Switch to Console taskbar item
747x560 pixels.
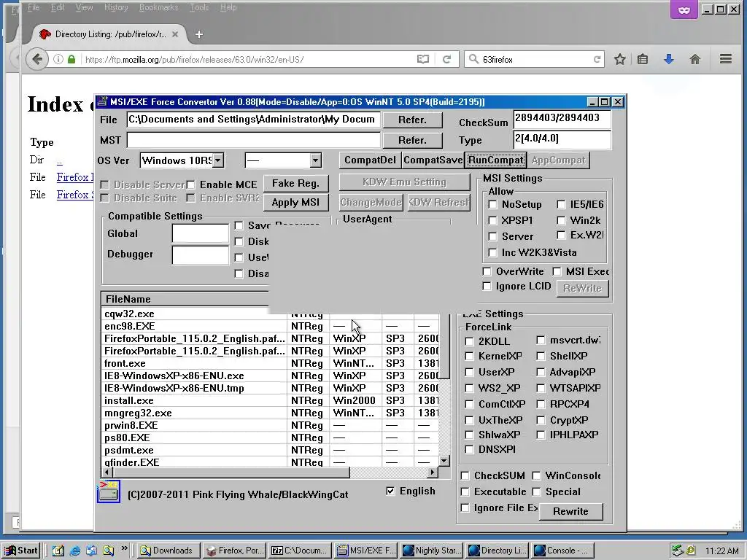563,551
